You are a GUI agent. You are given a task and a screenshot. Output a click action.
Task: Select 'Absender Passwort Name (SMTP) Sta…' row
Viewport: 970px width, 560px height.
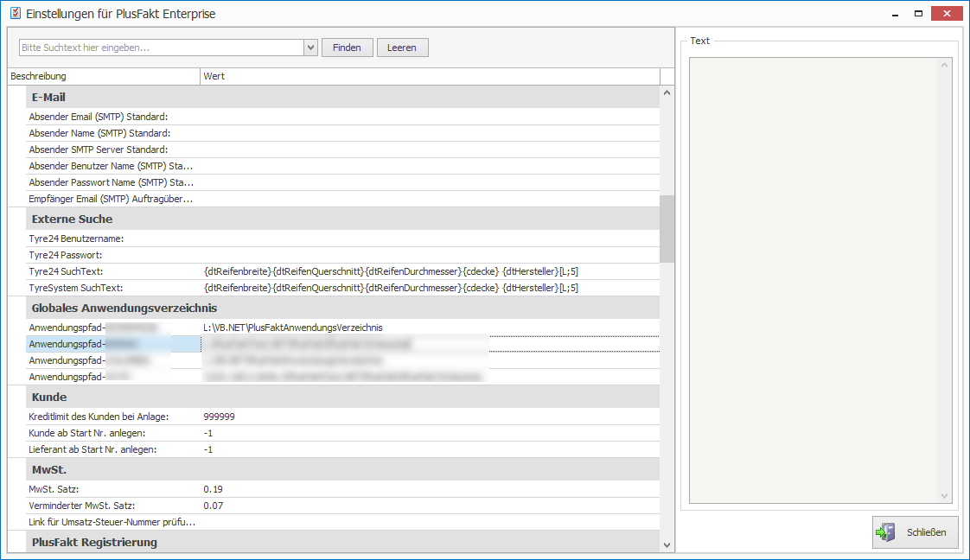point(342,182)
